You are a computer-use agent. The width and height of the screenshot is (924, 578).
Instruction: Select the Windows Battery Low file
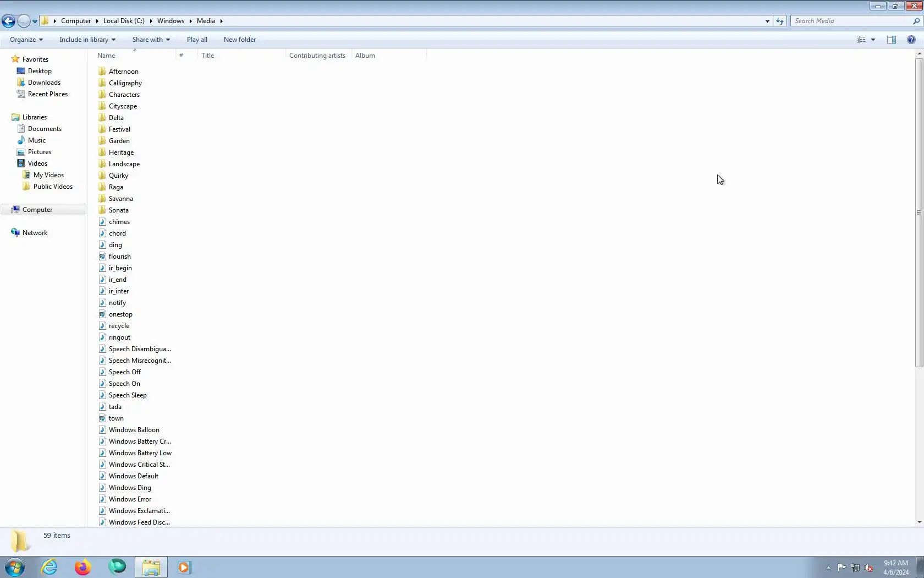click(x=140, y=453)
